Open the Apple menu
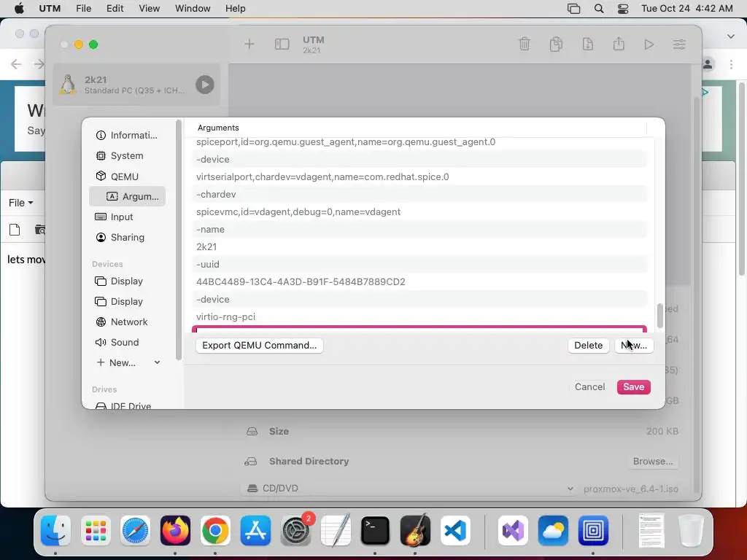This screenshot has height=560, width=747. pyautogui.click(x=19, y=9)
